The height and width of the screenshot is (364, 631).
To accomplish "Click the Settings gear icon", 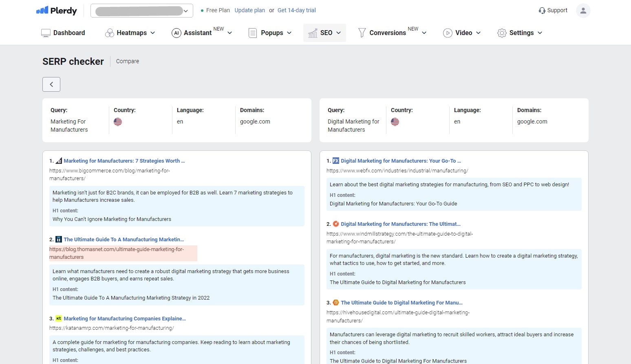I will [502, 33].
